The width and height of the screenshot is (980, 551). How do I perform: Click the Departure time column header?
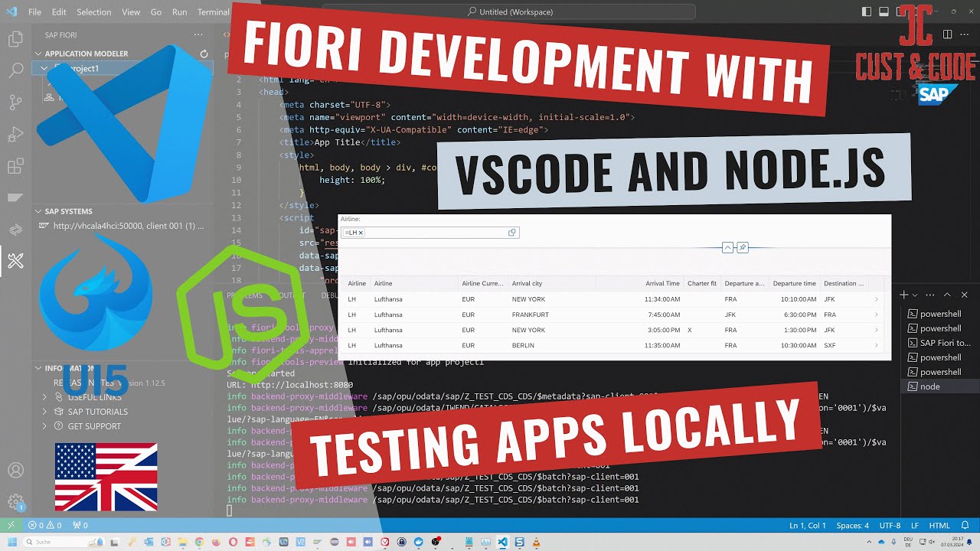(x=794, y=283)
